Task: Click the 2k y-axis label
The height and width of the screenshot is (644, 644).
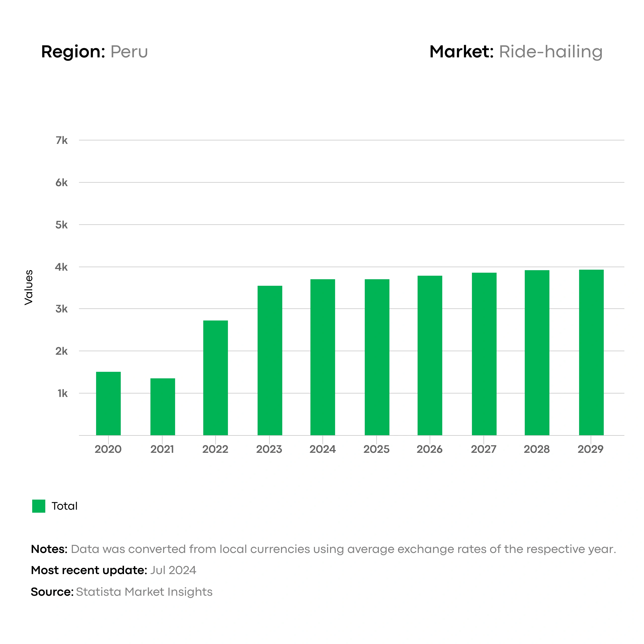Action: point(62,351)
